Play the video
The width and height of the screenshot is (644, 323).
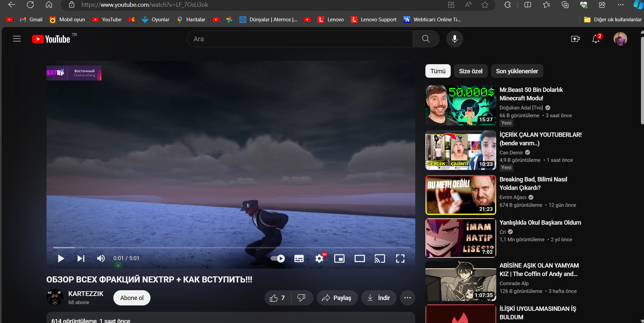point(61,258)
